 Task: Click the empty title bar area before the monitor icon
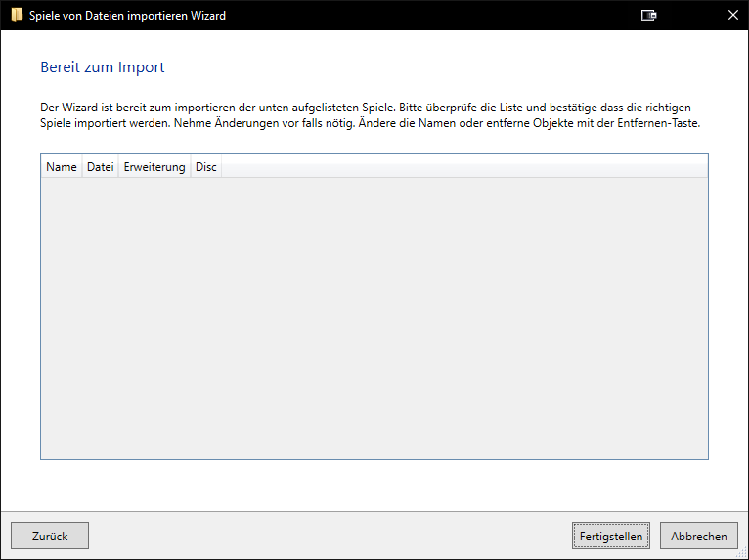pos(432,16)
